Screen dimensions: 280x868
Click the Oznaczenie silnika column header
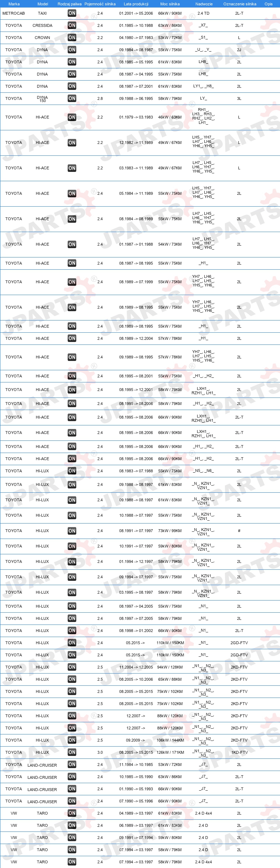[x=240, y=4]
